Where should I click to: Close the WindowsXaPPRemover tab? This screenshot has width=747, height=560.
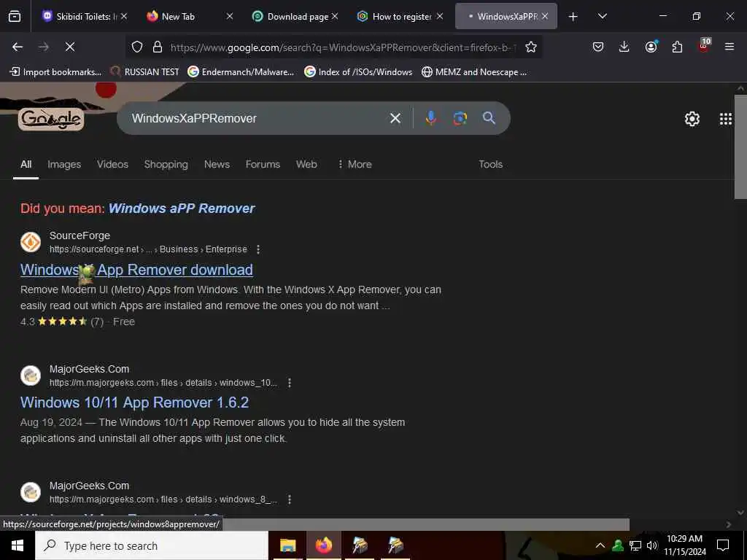[x=545, y=16]
